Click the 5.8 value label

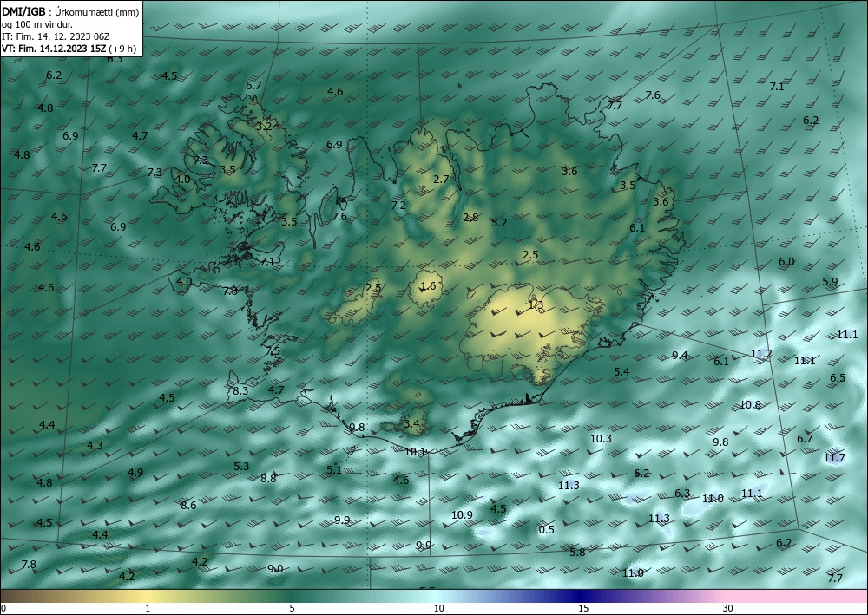577,552
